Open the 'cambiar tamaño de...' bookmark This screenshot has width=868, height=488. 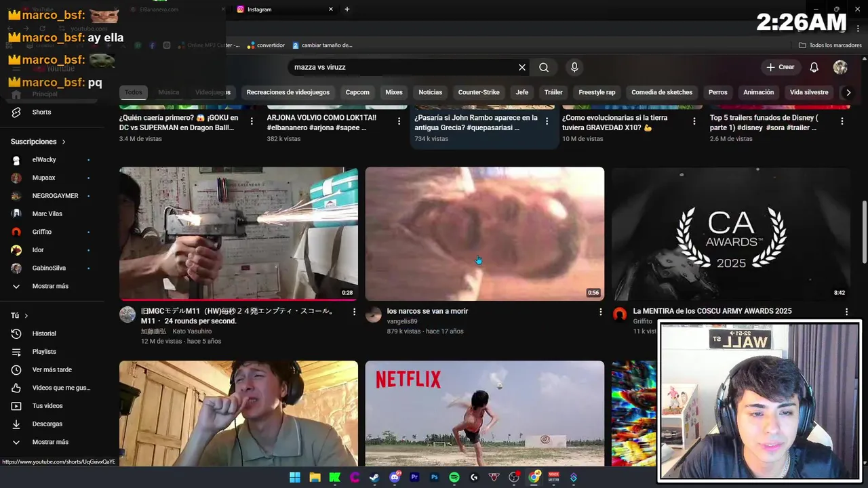click(x=322, y=45)
